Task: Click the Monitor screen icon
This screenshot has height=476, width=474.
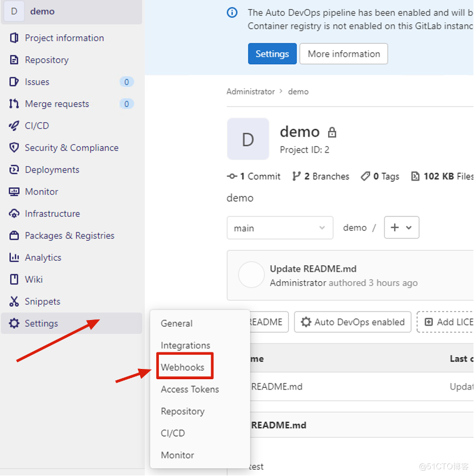Action: click(14, 191)
